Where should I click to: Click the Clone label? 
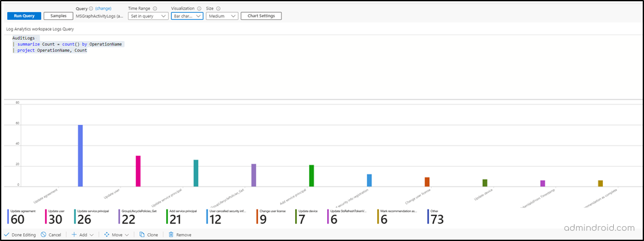(153, 235)
